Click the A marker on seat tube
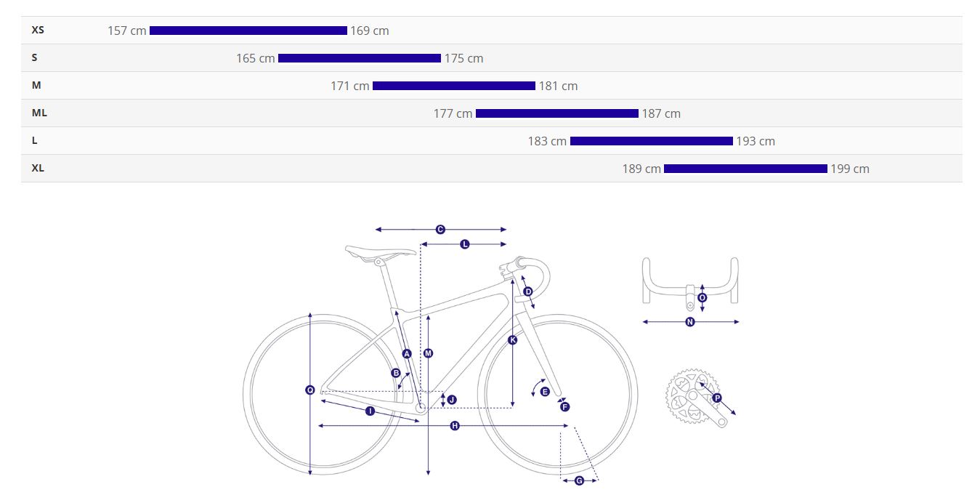The width and height of the screenshot is (980, 495). tap(407, 354)
